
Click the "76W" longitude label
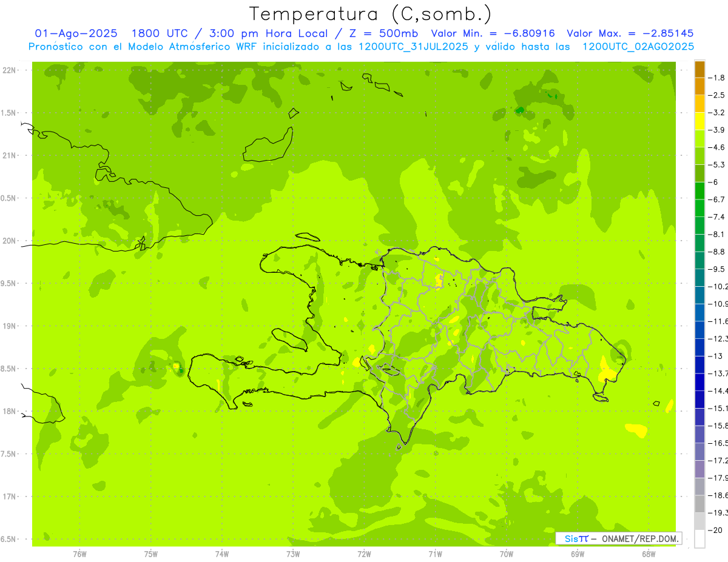79,554
